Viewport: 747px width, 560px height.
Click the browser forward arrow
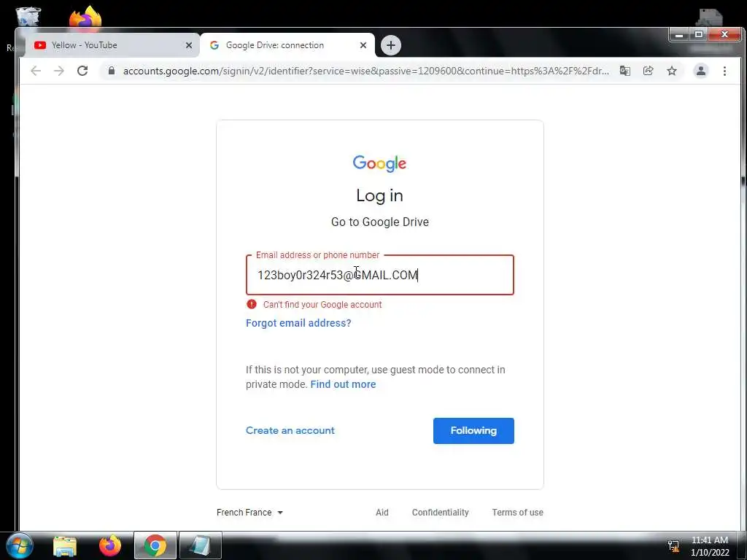[x=59, y=71]
